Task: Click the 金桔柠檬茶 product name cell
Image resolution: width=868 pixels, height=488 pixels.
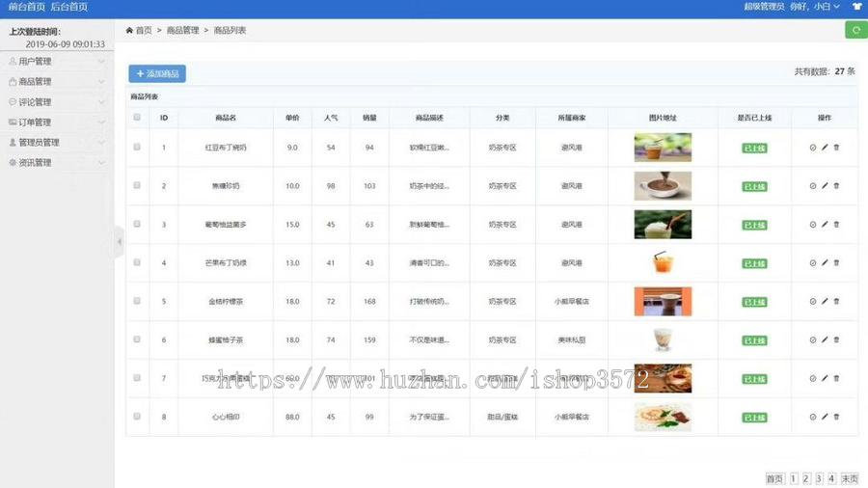Action: 226,302
